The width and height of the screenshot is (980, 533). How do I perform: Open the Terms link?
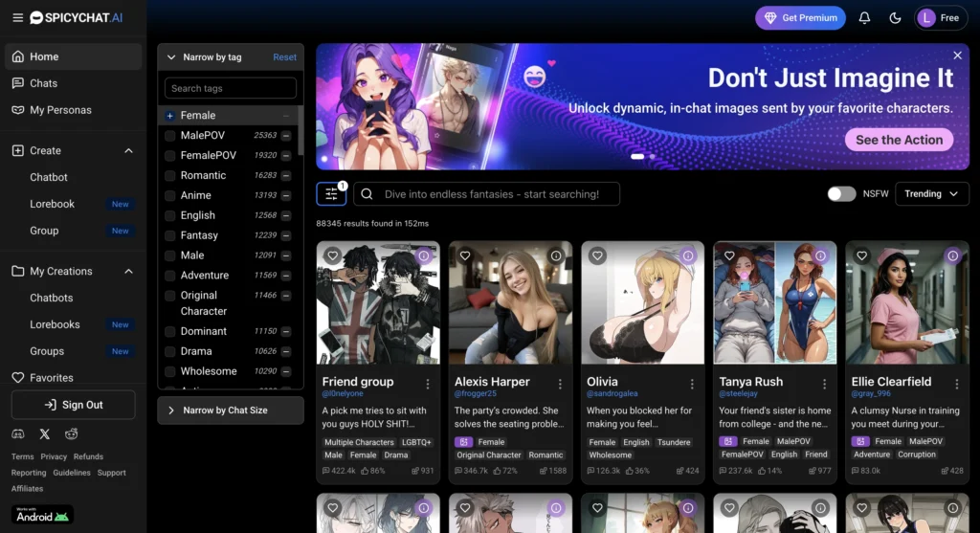[x=23, y=456]
